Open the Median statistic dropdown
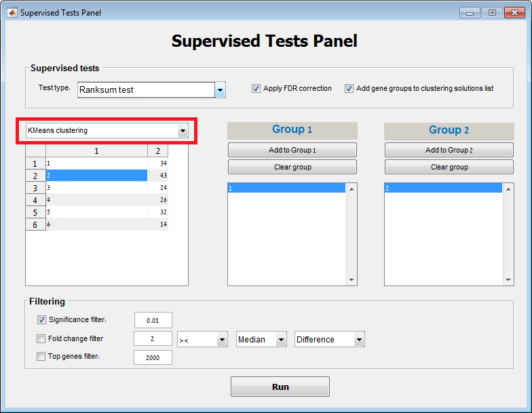 pos(281,340)
